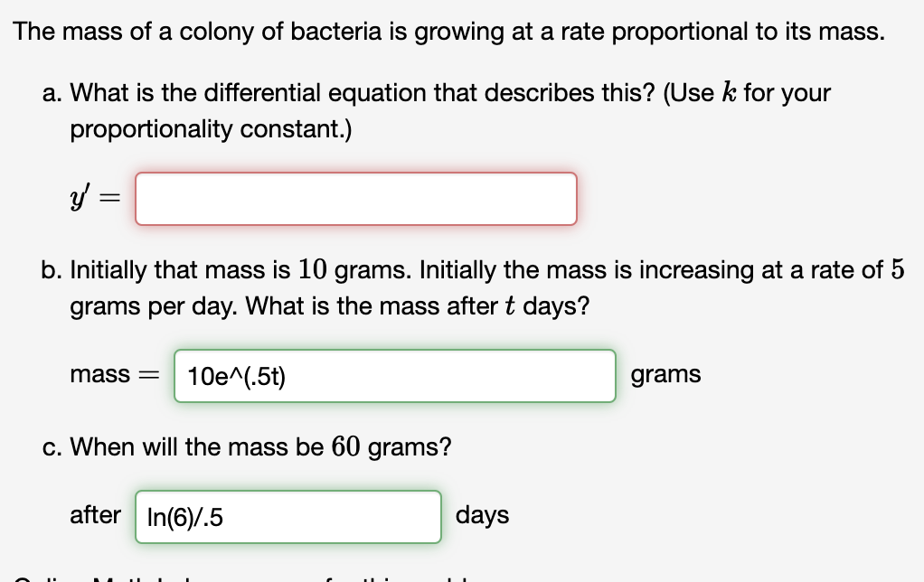Select the text 10e^(.5t) in its field
The height and width of the screenshot is (582, 924).
click(x=235, y=375)
